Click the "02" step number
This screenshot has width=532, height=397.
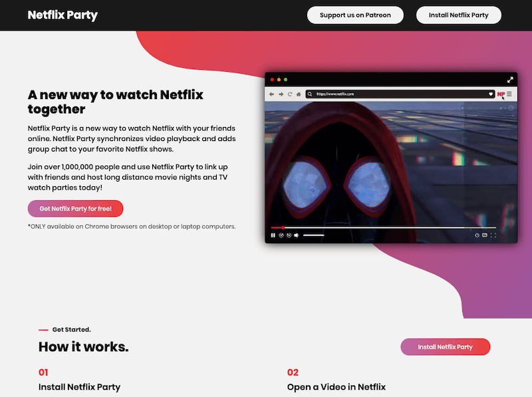(293, 372)
